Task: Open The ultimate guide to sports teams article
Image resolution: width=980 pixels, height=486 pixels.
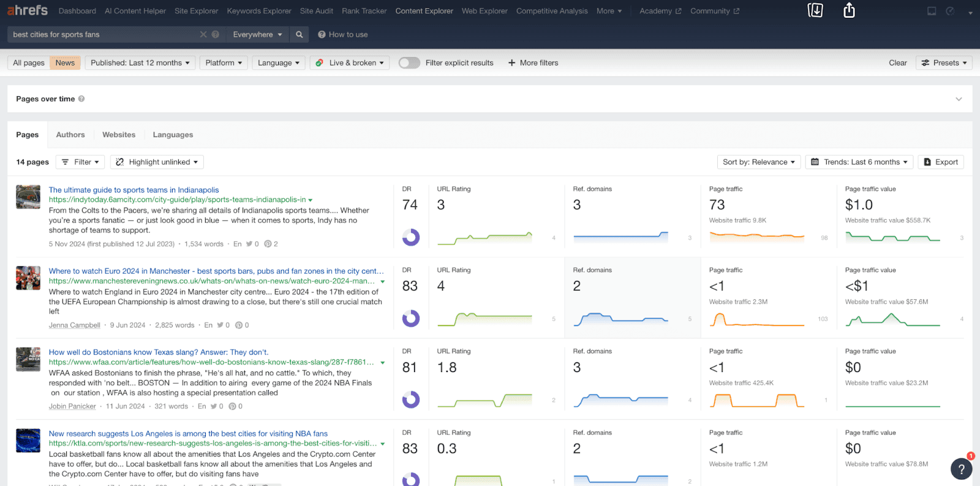Action: tap(134, 190)
